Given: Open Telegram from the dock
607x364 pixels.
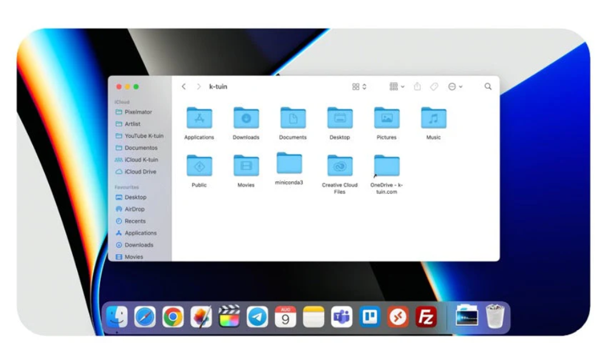Looking at the screenshot, I should pyautogui.click(x=257, y=317).
